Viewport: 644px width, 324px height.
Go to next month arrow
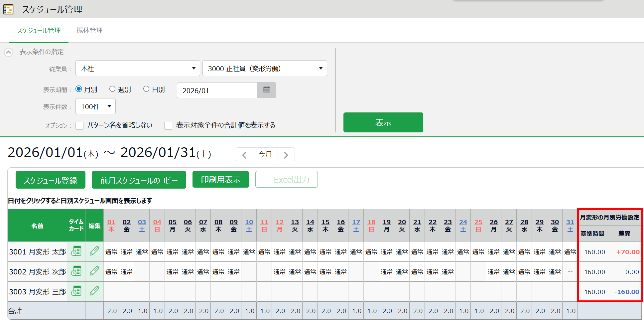pos(286,155)
